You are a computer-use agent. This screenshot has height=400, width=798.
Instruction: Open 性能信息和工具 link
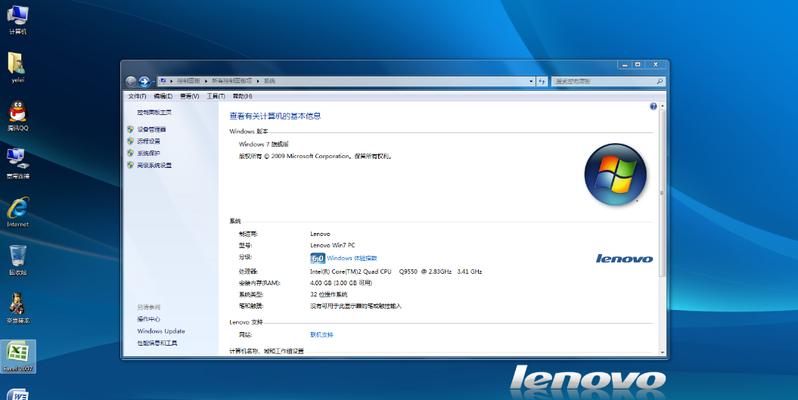click(x=157, y=344)
